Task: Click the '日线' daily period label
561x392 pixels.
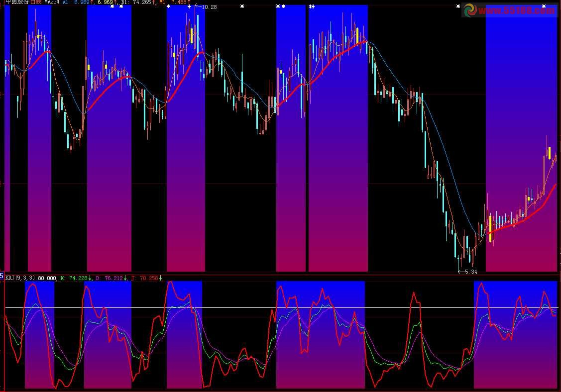Action: point(36,2)
